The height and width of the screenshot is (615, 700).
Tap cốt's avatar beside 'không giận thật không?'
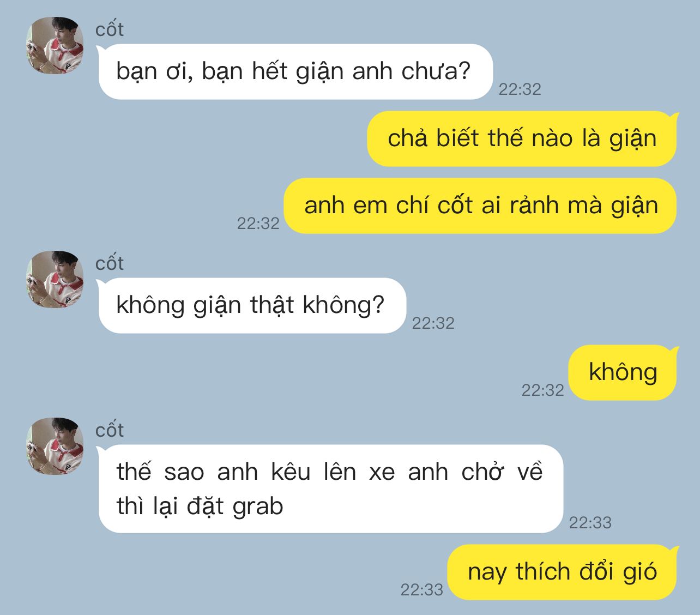coord(55,280)
